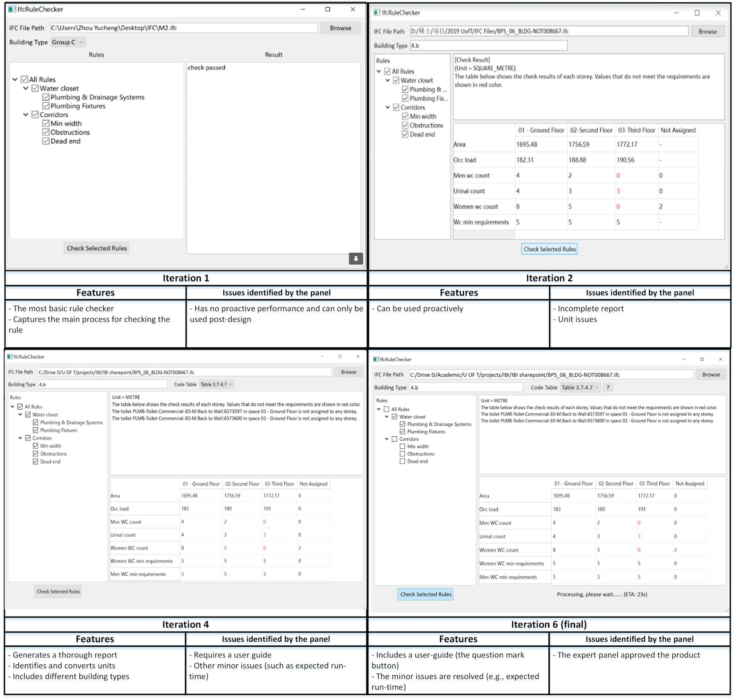The width and height of the screenshot is (735, 700).
Task: Click Browse button beside M2.ifc path
Action: tap(340, 28)
